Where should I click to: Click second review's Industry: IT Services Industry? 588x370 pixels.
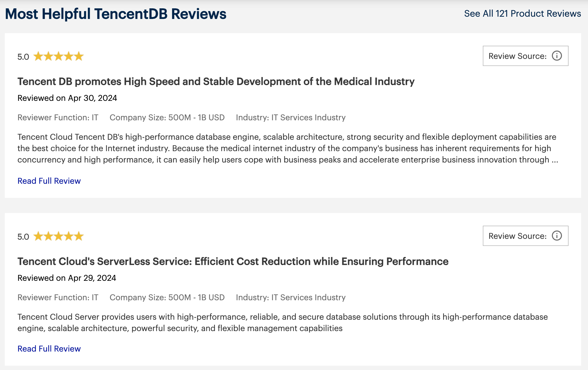click(291, 297)
